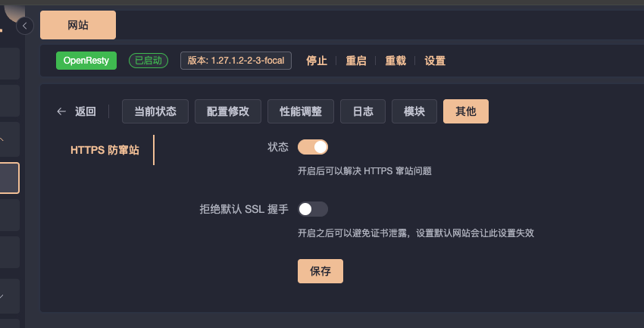Open the 模块 tab

pos(414,111)
